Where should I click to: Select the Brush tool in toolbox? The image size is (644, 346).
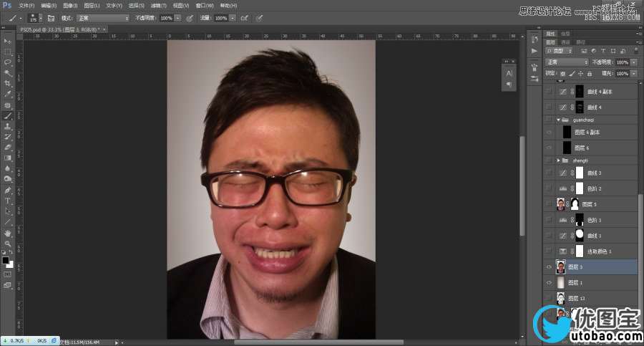pos(7,117)
